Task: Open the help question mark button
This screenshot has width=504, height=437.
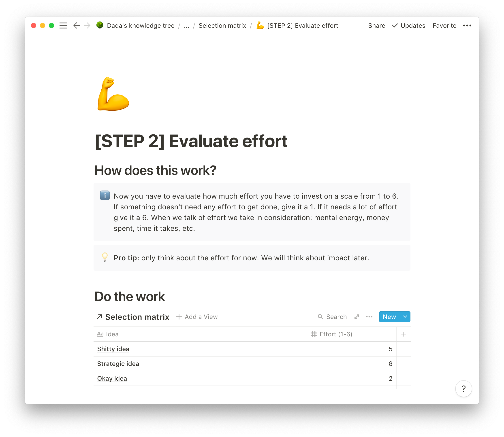Action: point(463,389)
